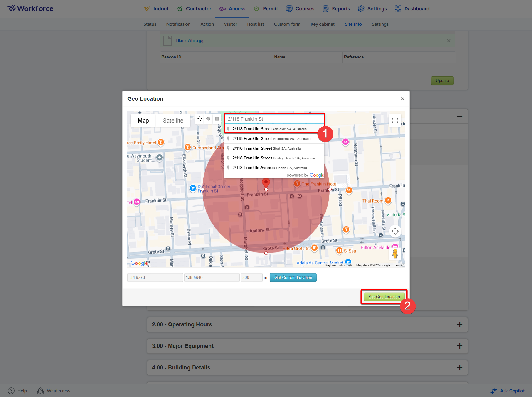Switch map to Satellite view

[x=173, y=121]
